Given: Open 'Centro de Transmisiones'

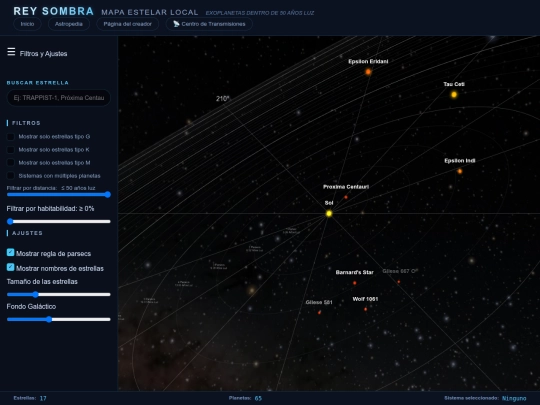Looking at the screenshot, I should pyautogui.click(x=209, y=24).
